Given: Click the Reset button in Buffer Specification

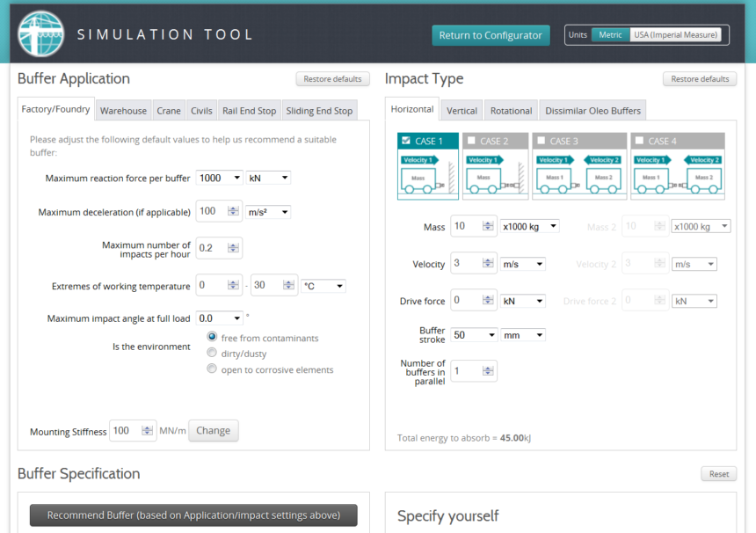Looking at the screenshot, I should [x=719, y=474].
